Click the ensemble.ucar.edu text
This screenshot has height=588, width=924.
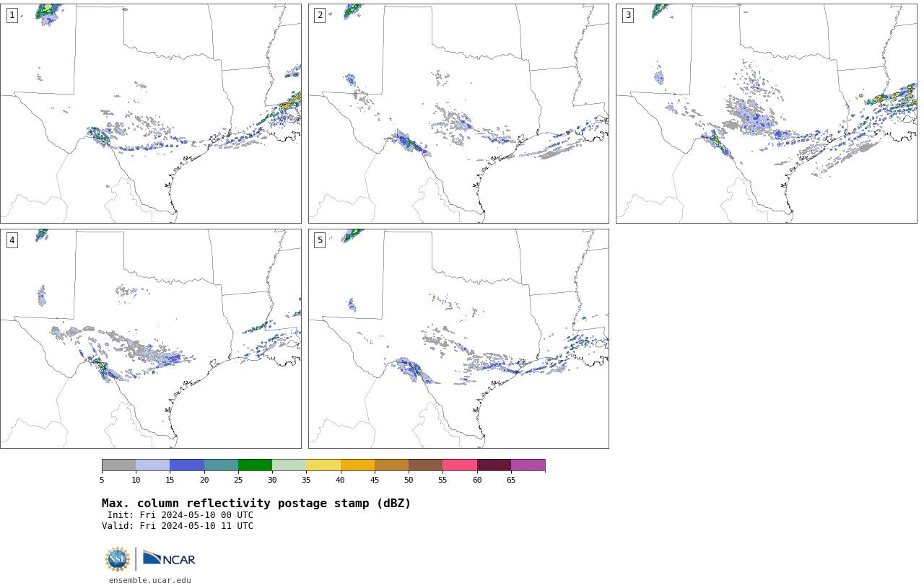point(150,580)
